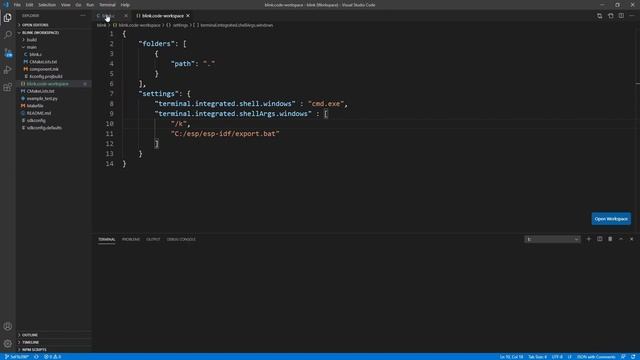Click the Split Editor icon in editor toolbar
This screenshot has width=640, height=360.
(x=621, y=16)
